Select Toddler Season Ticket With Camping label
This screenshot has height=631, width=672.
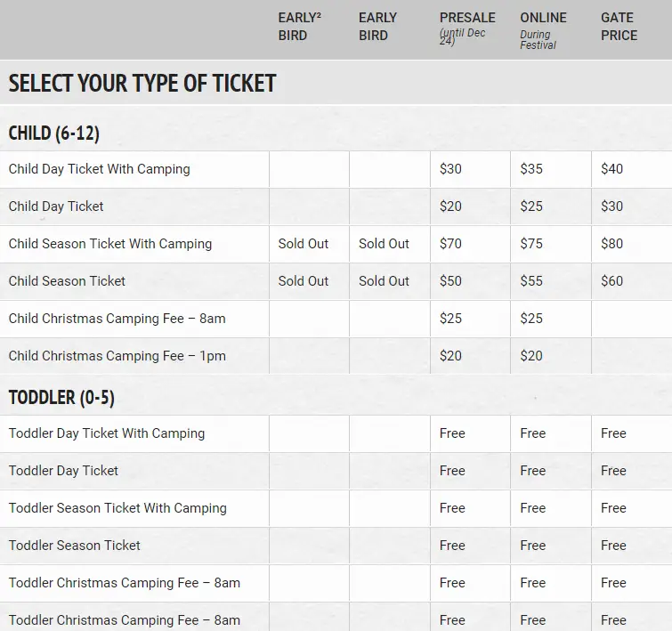pyautogui.click(x=117, y=508)
